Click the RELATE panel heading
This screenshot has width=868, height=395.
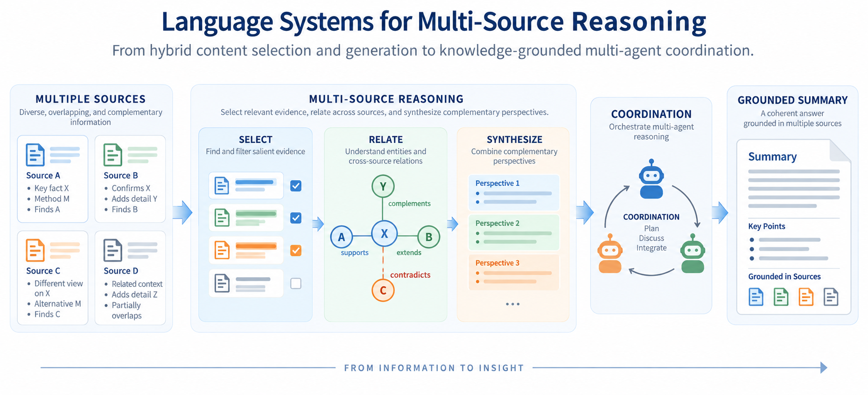pos(385,140)
